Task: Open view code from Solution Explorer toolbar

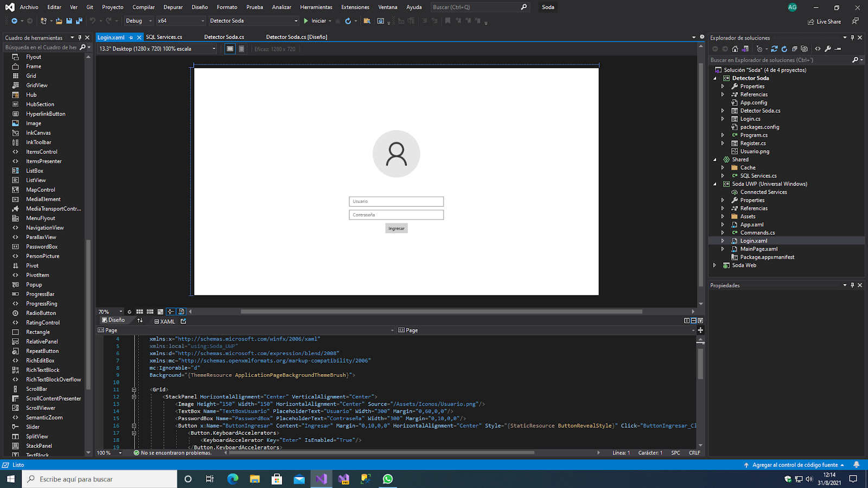Action: click(818, 49)
